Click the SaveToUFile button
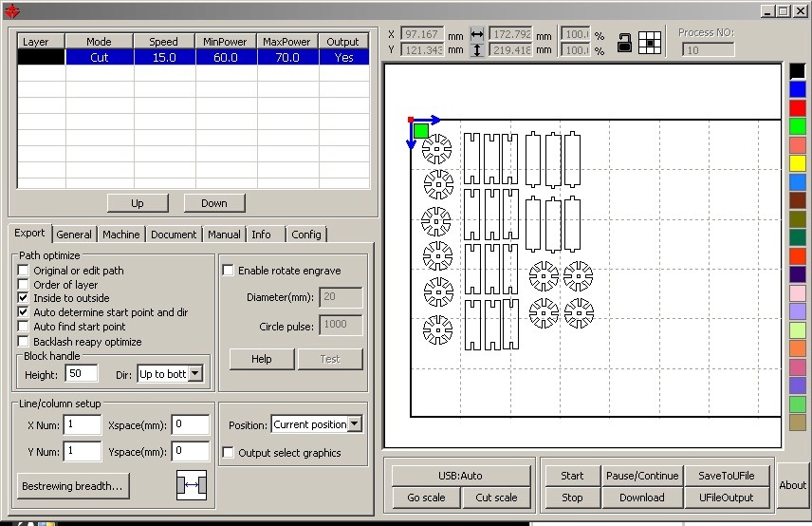Screen dimensions: 812x526 (726, 476)
